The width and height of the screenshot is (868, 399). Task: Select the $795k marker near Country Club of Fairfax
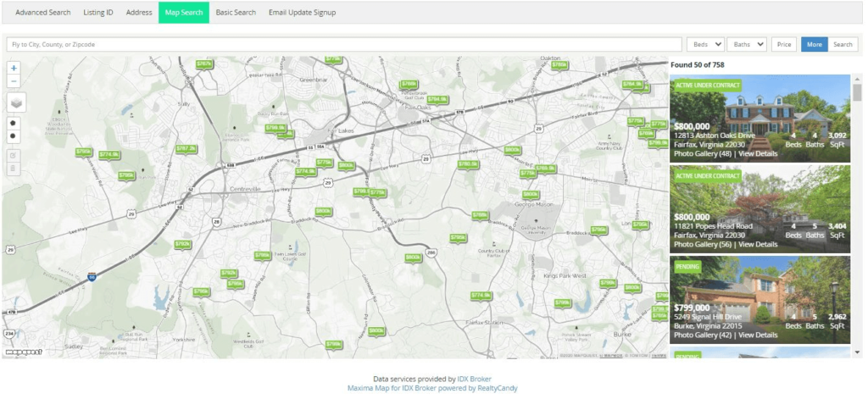(458, 238)
